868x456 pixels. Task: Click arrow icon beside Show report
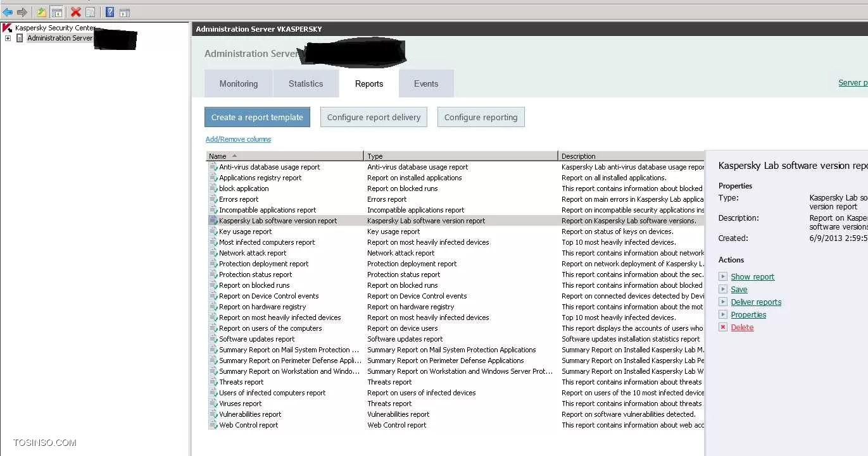(723, 276)
